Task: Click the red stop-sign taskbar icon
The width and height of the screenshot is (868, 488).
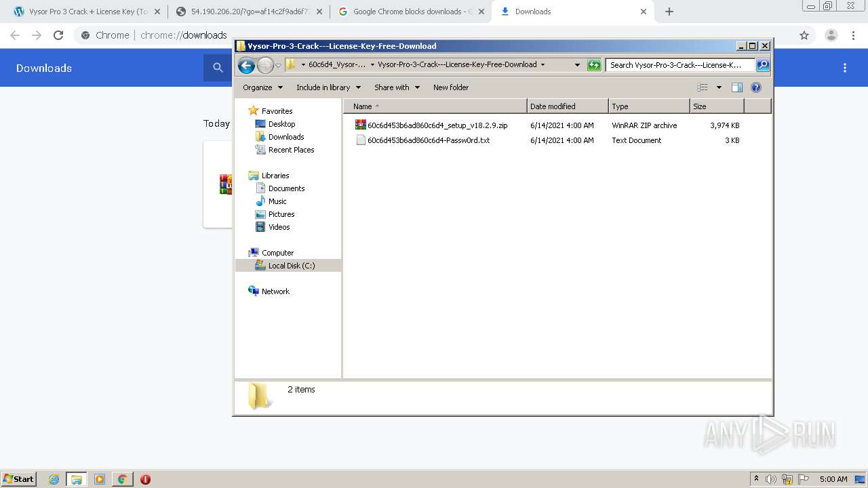Action: 145,479
